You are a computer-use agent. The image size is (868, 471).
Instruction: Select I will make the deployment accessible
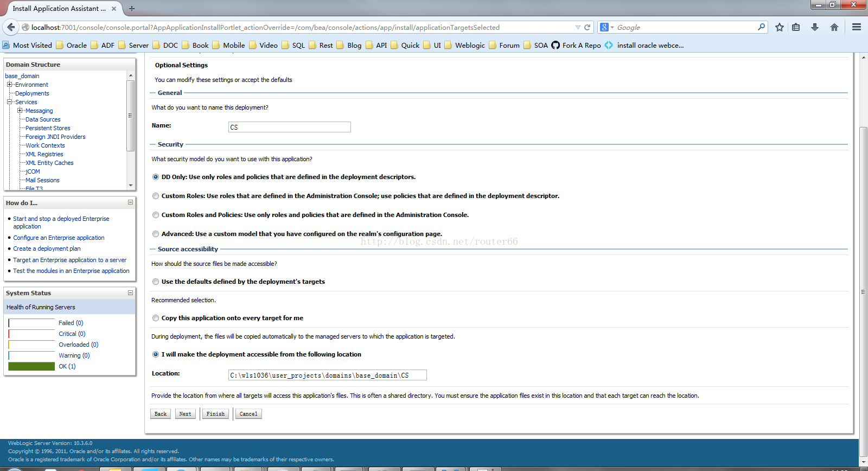click(x=156, y=354)
